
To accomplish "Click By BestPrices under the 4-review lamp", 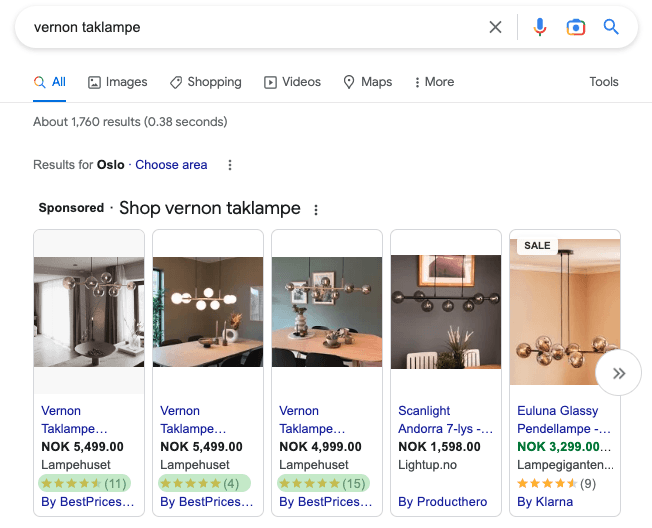I will (x=206, y=502).
